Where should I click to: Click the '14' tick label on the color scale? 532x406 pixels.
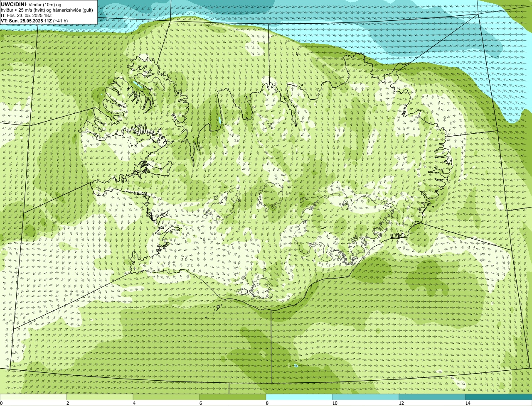[x=468, y=403]
